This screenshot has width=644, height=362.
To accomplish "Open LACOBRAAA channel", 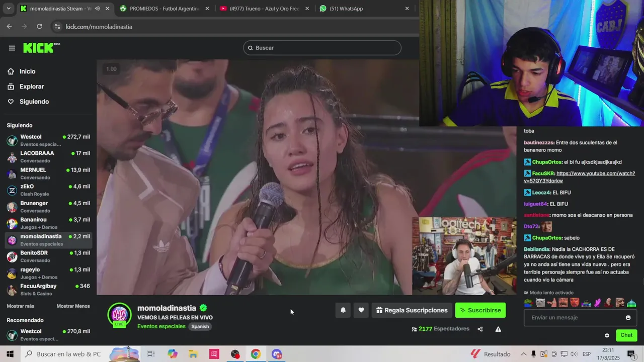I will click(48, 157).
